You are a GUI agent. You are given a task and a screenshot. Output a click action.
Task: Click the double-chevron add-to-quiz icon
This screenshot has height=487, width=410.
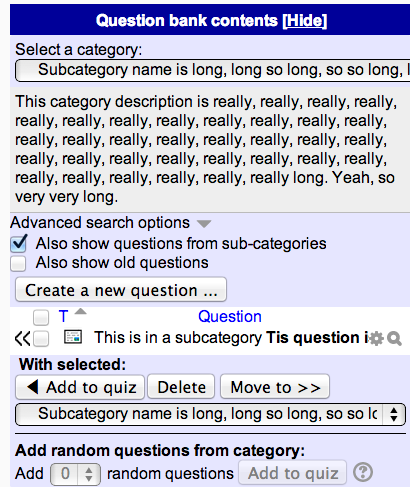pos(22,339)
